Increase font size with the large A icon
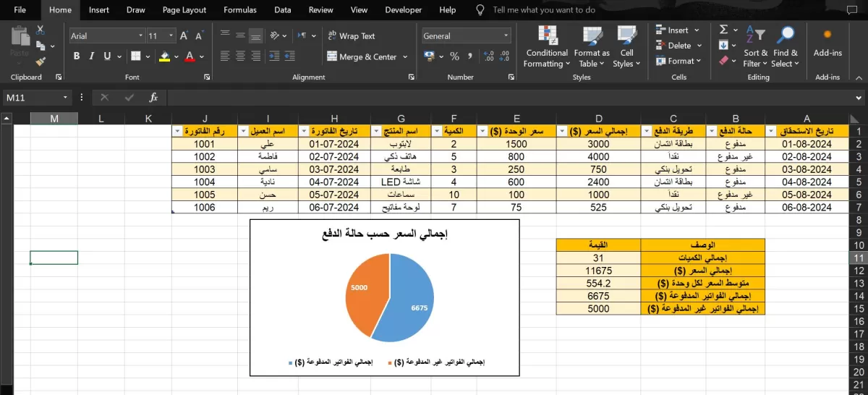868x395 pixels. click(184, 35)
